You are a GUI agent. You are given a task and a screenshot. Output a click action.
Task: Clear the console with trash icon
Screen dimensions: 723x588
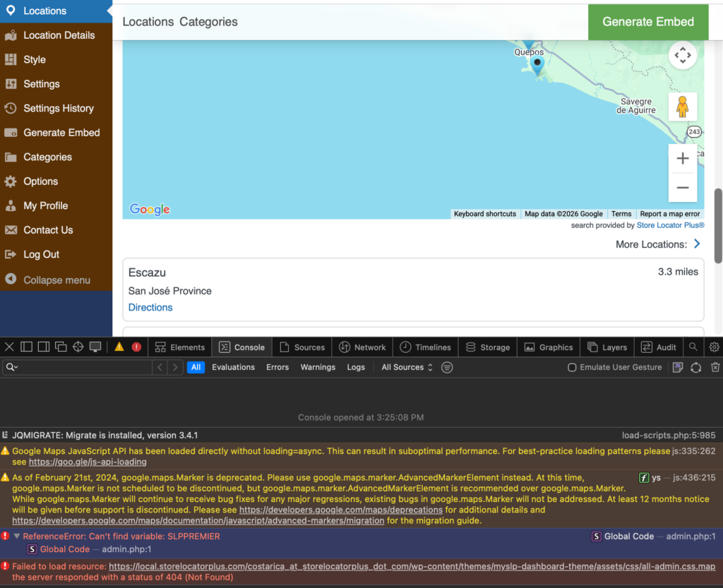[x=715, y=367]
